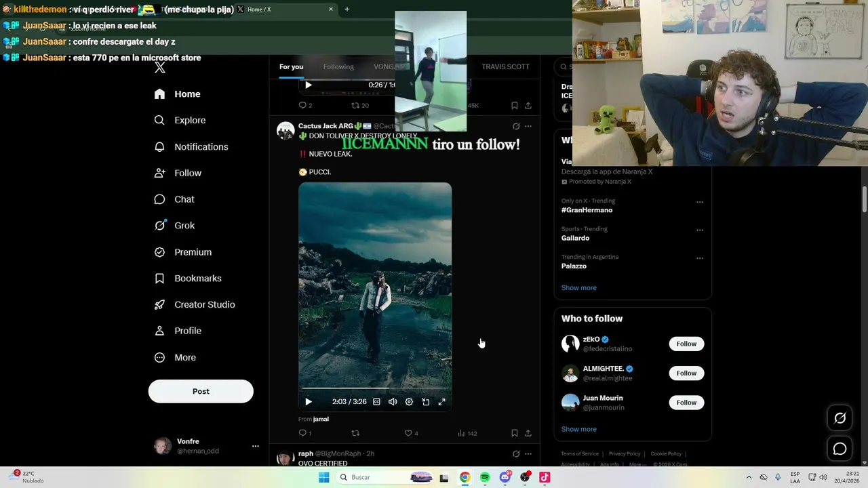Toggle captions on the Cactus Jack video
Viewport: 868px width, 488px height.
point(376,402)
